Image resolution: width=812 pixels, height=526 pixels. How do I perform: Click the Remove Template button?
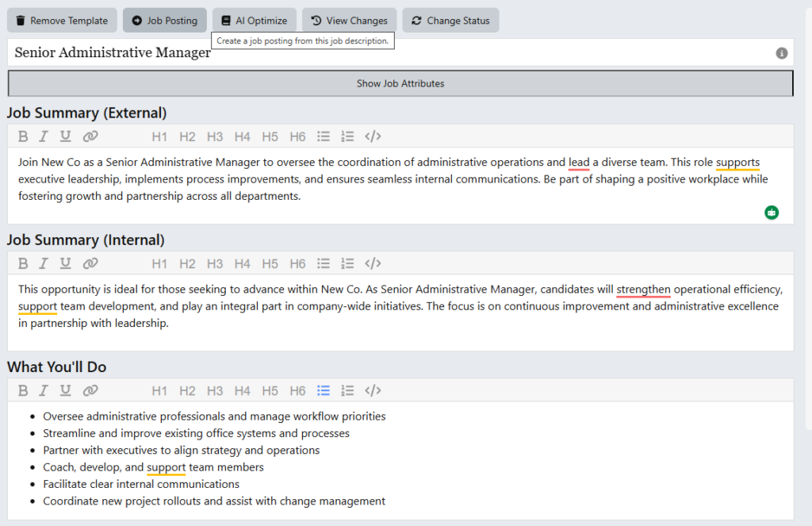click(61, 20)
